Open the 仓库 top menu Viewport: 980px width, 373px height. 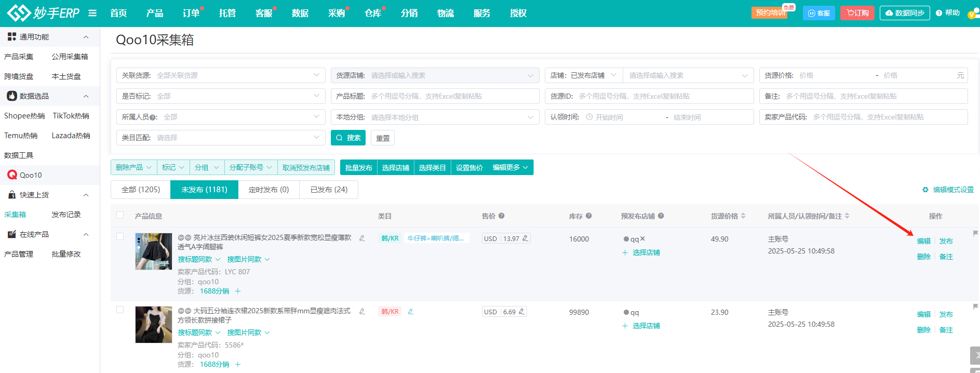pos(373,13)
